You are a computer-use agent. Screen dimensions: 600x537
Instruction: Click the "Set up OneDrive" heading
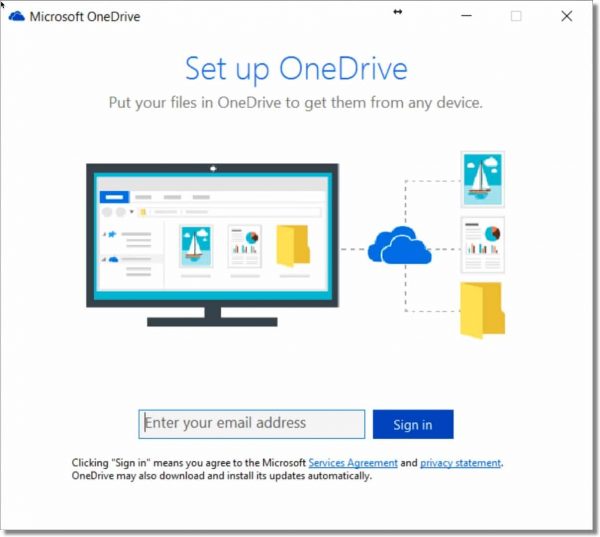[296, 69]
